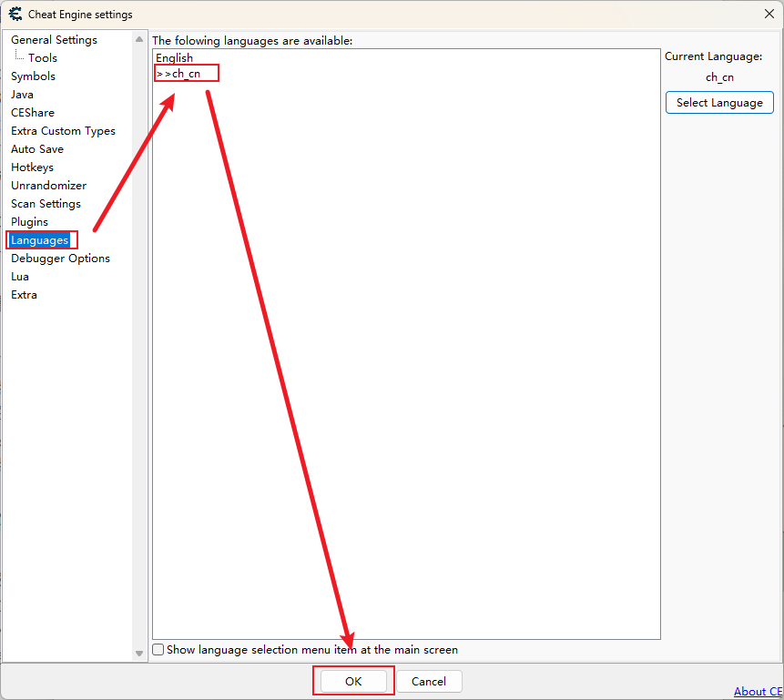
Task: Confirm settings with the OK button
Action: 353,681
